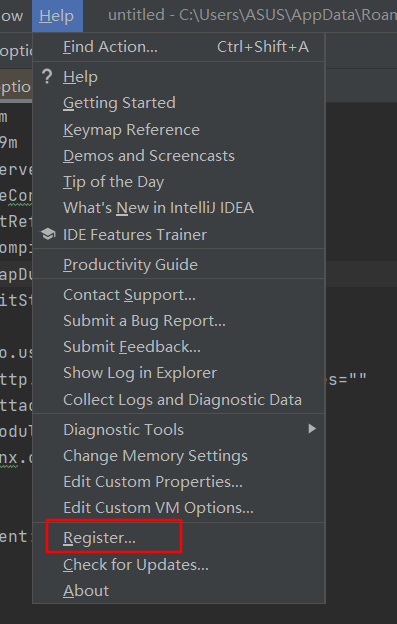
Task: Expand the Diagnostic Tools submenu arrow
Action: click(x=312, y=429)
